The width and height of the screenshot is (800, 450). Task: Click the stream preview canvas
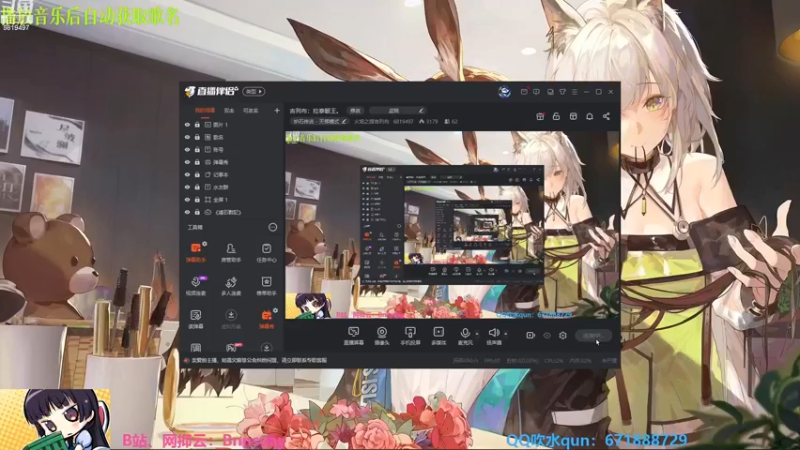452,225
